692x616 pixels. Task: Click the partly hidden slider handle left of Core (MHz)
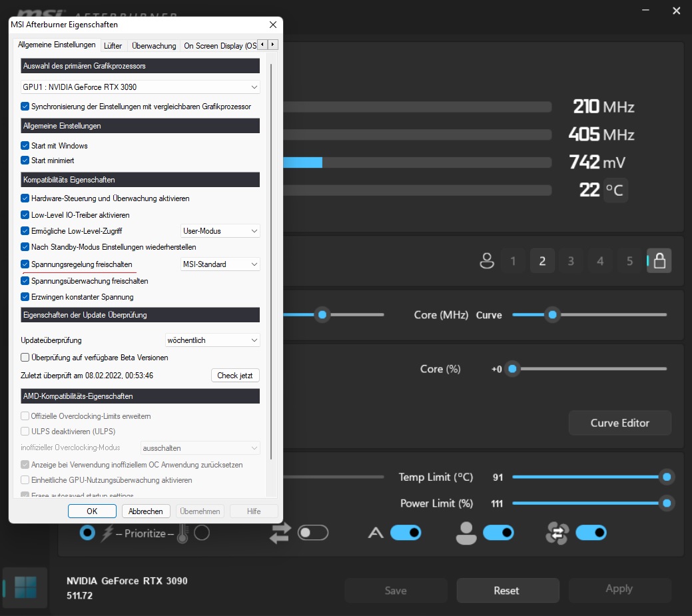coord(322,314)
